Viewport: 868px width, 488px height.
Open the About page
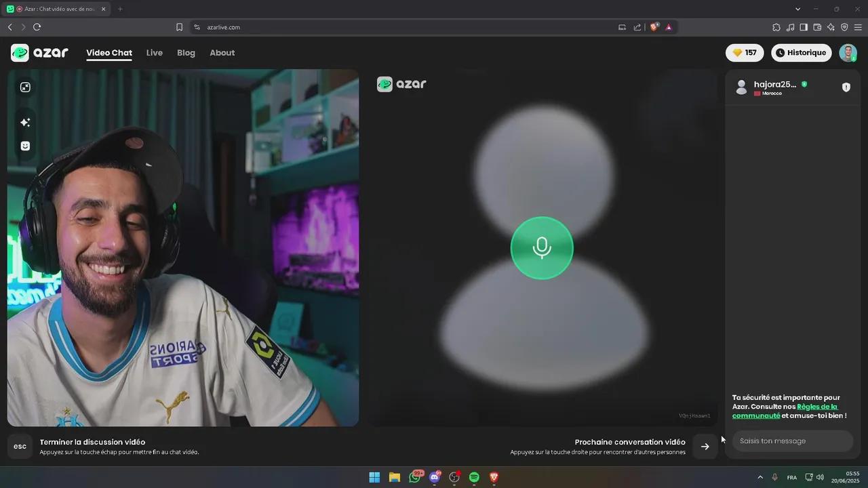click(x=222, y=53)
